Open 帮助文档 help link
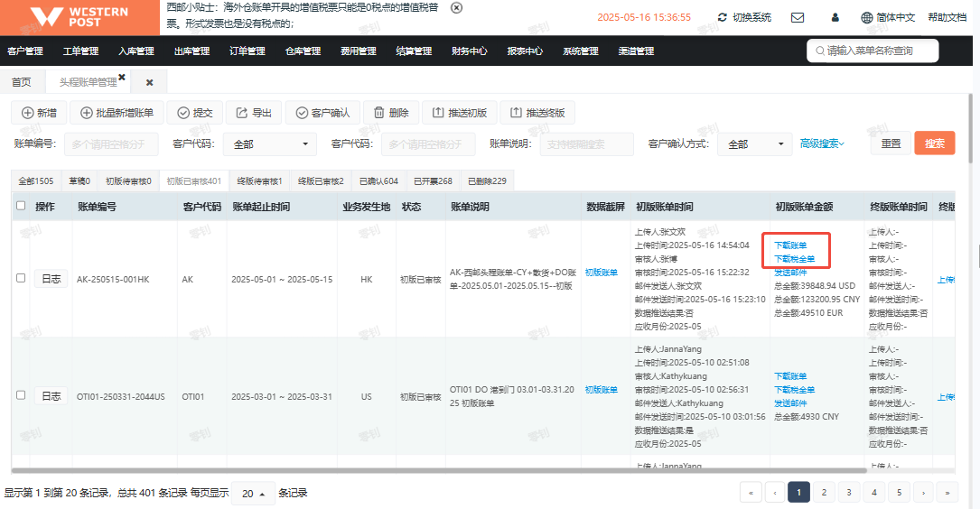 [x=947, y=17]
